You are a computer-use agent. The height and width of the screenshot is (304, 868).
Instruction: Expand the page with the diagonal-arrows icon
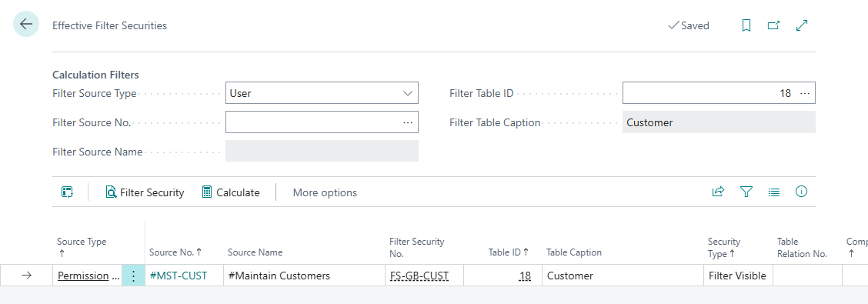pos(802,25)
